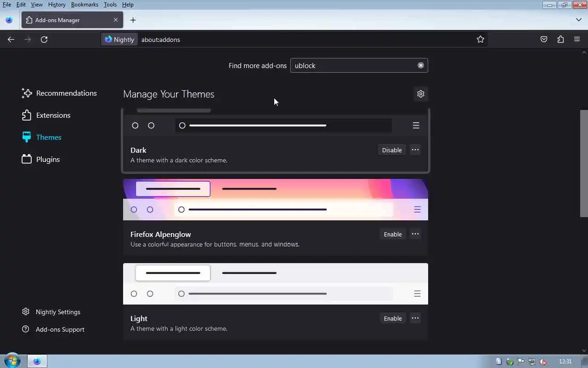The height and width of the screenshot is (368, 588).
Task: Click the Light theme title
Action: click(x=139, y=318)
